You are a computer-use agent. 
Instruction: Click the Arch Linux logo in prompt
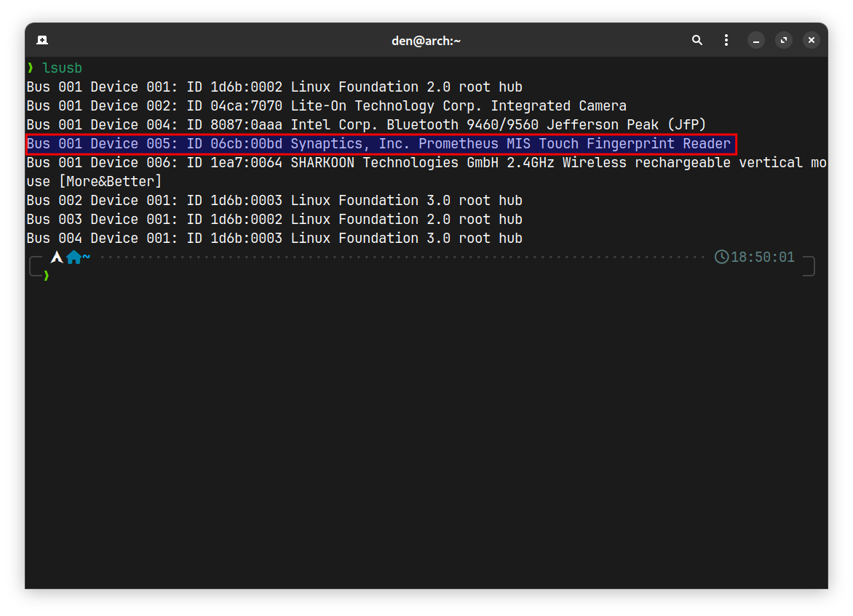[57, 257]
